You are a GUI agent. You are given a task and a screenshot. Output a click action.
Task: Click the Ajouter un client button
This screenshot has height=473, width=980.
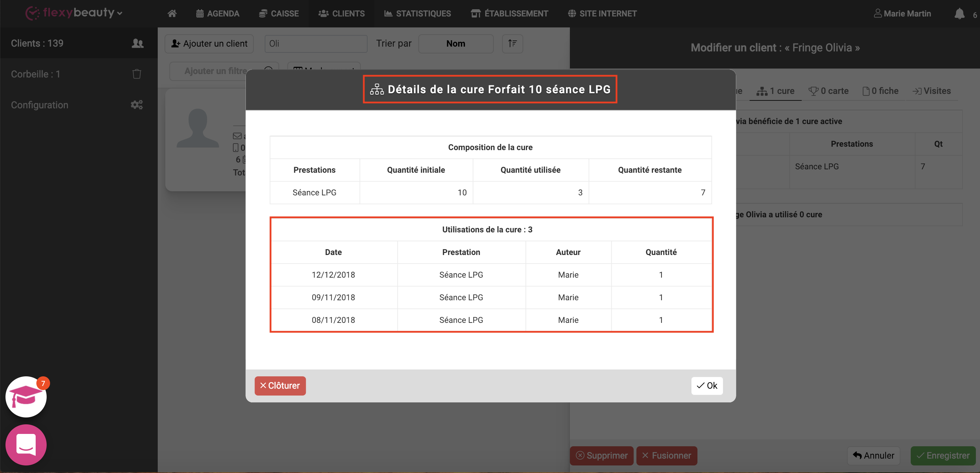pos(209,43)
